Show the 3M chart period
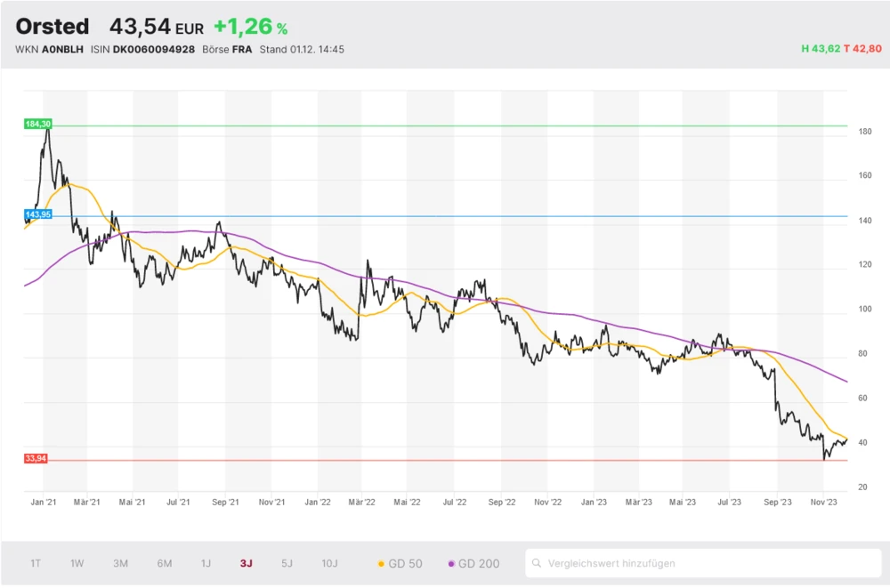890x588 pixels. point(120,563)
